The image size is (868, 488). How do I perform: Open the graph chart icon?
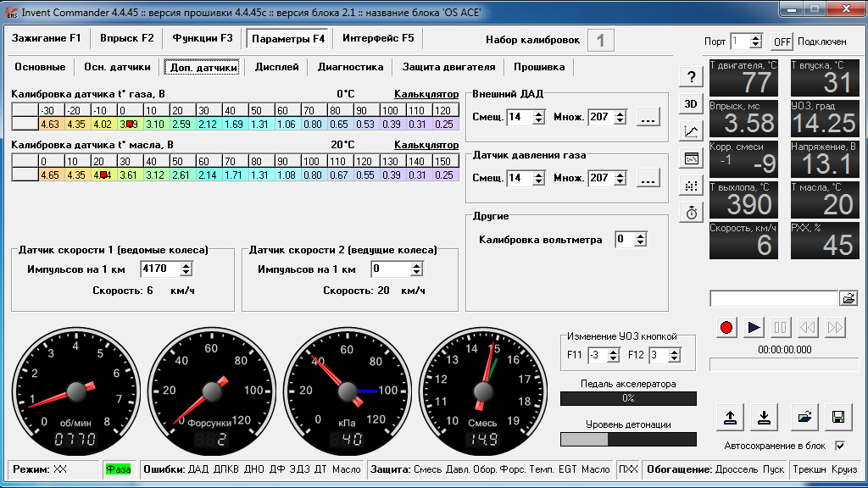click(x=691, y=131)
